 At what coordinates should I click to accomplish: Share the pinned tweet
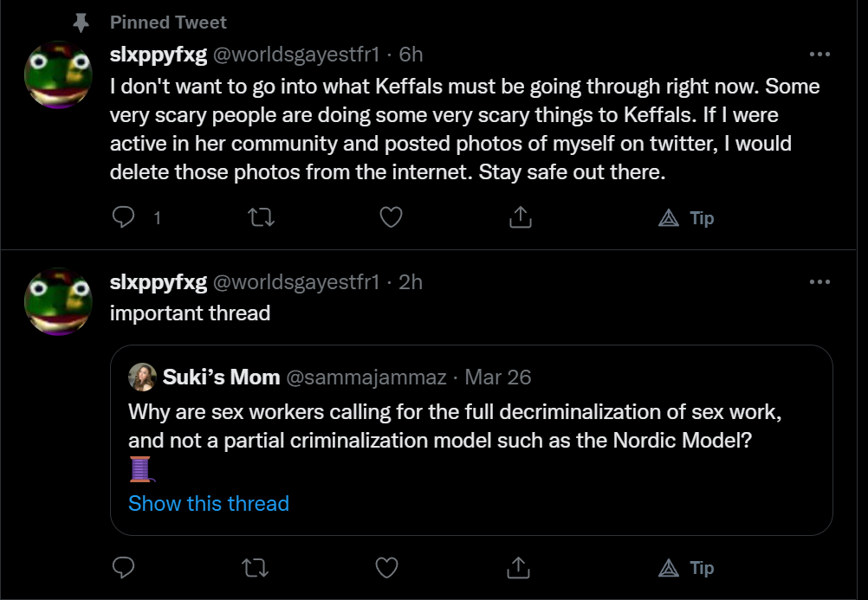[520, 217]
